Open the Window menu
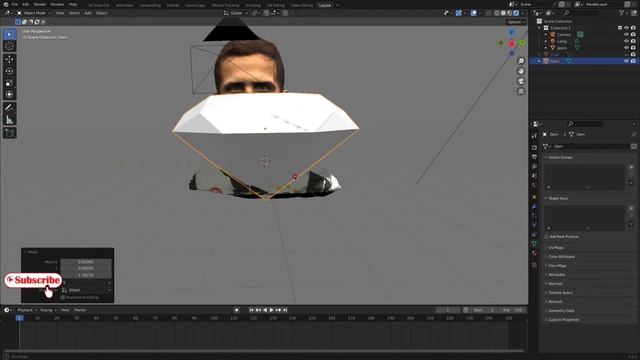Screen dimensions: 640x360 (57, 4)
